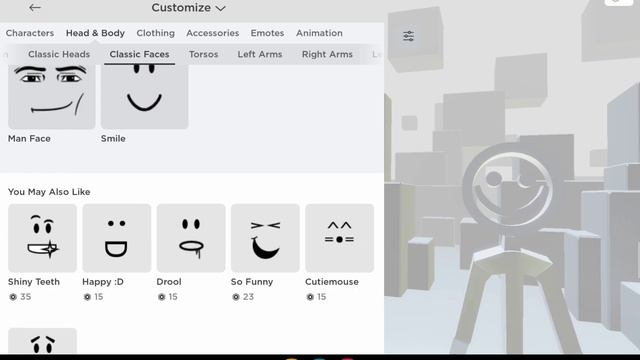640x360 pixels.
Task: Equip the Smile face thumbnail
Action: point(144,96)
